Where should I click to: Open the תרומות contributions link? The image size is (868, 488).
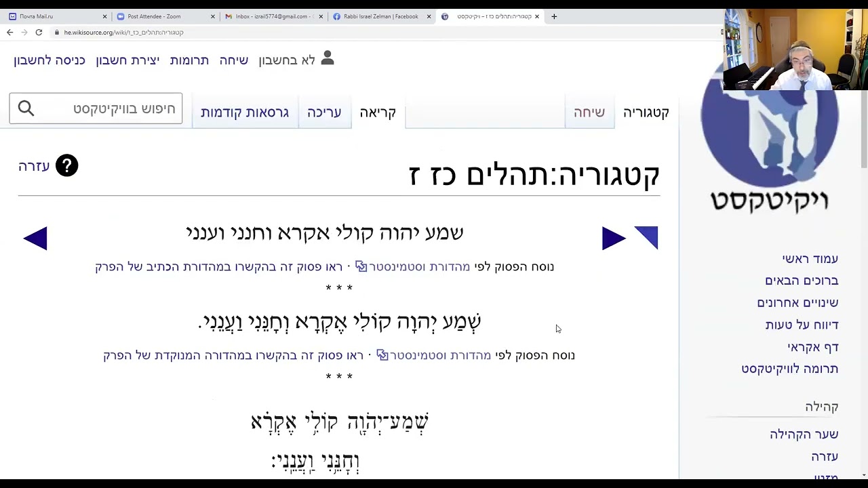pos(189,60)
